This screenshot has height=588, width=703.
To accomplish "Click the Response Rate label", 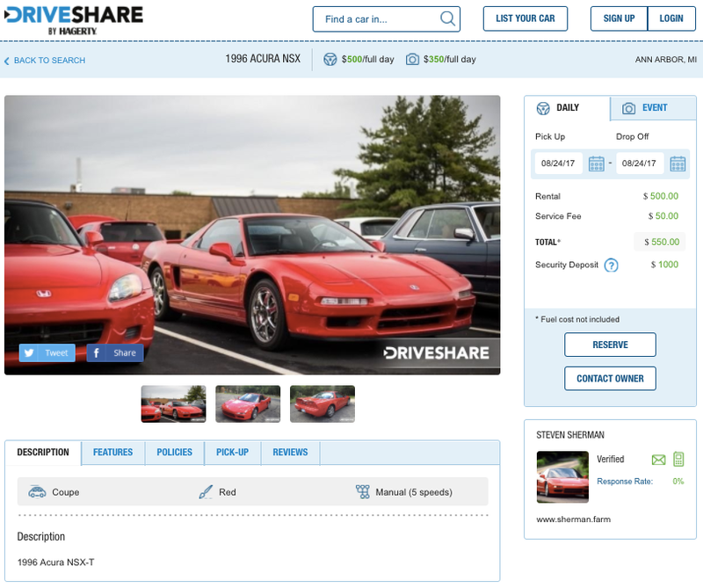I will pos(625,482).
